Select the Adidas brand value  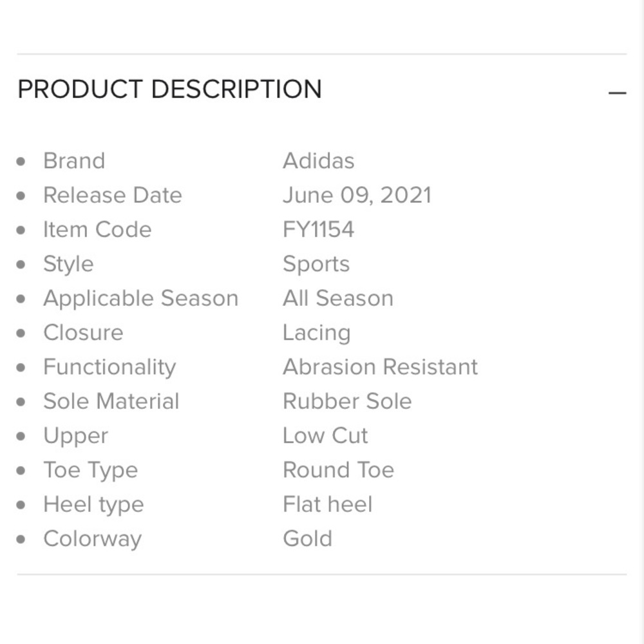[x=318, y=161]
